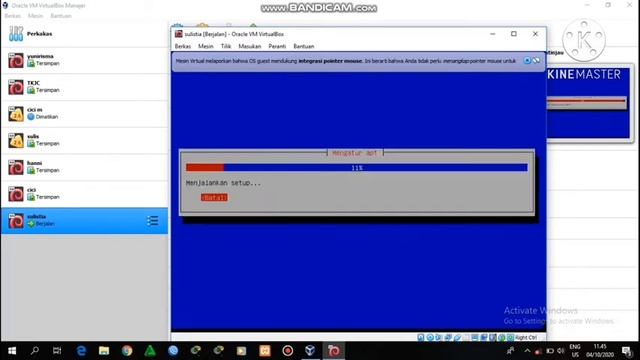Open the Tilik menu
Viewport: 640px width, 360px height.
point(226,46)
